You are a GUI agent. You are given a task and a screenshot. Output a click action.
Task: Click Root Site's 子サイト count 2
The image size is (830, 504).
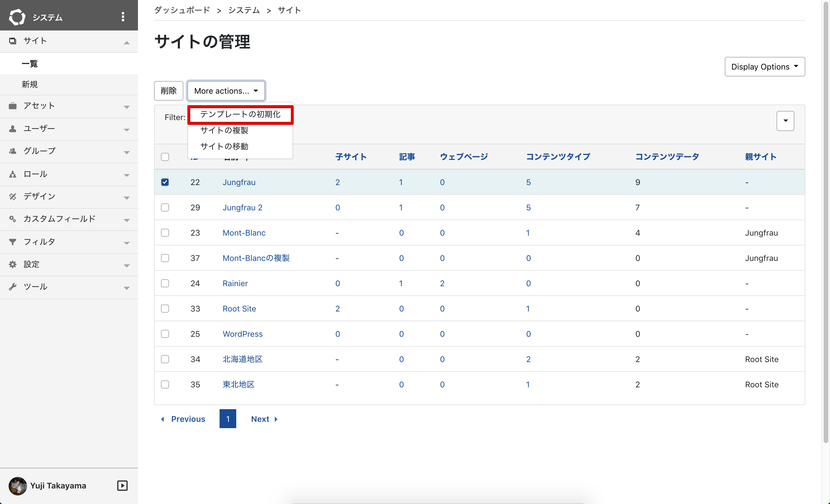coord(337,309)
